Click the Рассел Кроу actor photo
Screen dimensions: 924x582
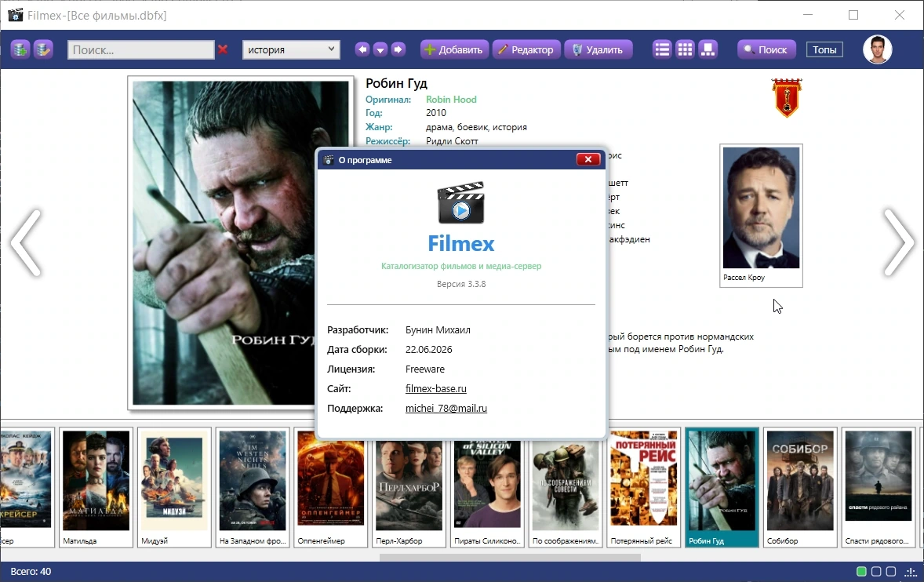tap(761, 208)
